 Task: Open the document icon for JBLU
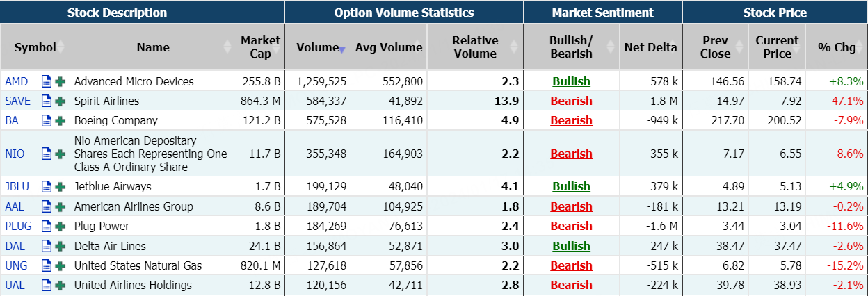pos(47,186)
